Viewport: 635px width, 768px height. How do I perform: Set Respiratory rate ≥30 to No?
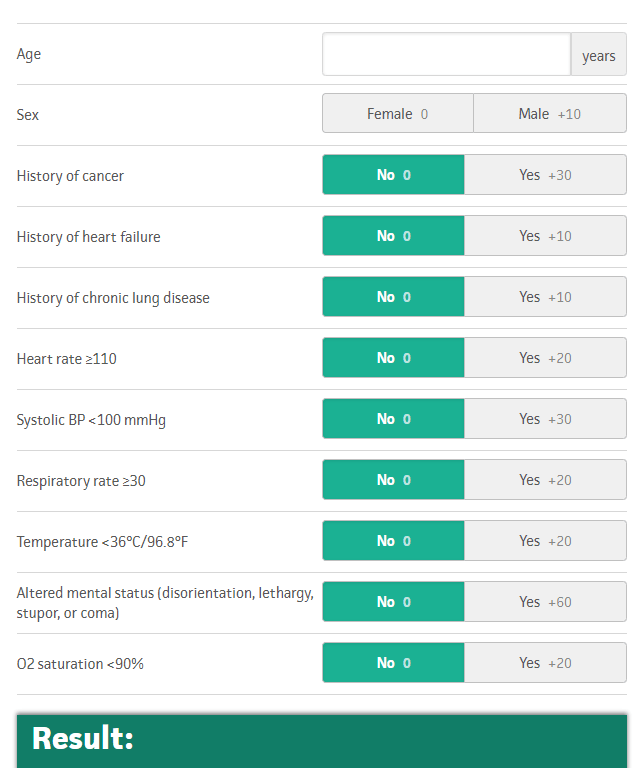(393, 480)
